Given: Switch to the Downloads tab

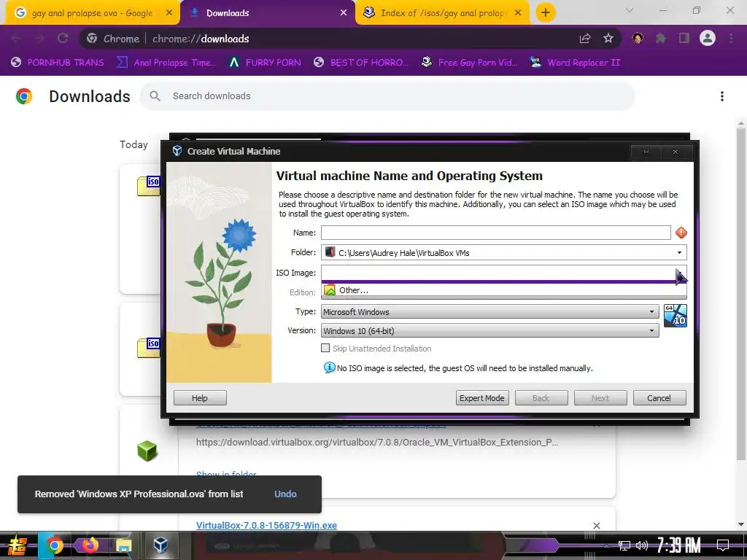Looking at the screenshot, I should 268,13.
